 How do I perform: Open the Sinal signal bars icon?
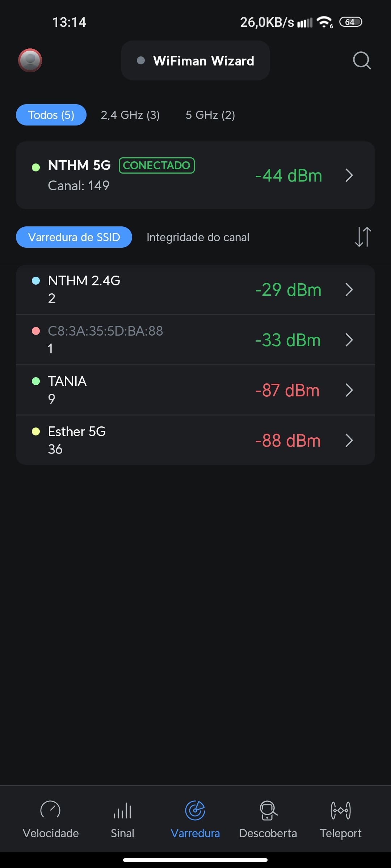(x=122, y=810)
